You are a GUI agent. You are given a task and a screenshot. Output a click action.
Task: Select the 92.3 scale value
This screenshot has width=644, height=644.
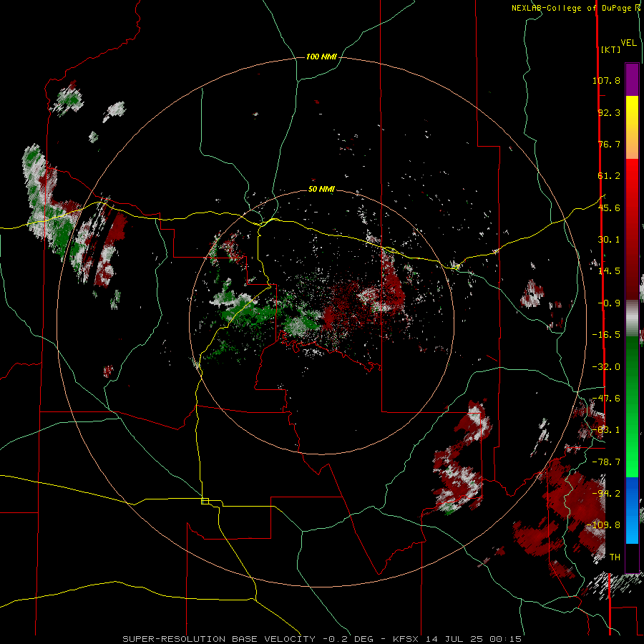coord(609,112)
